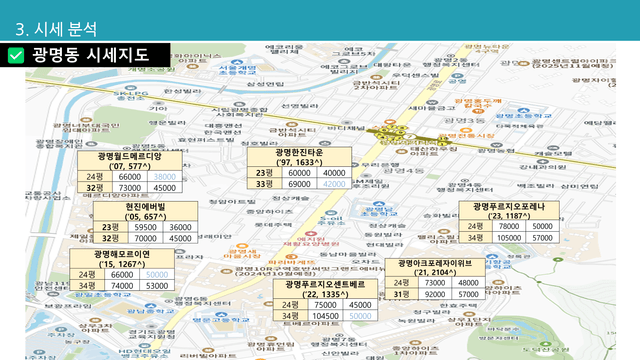Select the 광명푸르지오센트베르 table header

click(325, 289)
